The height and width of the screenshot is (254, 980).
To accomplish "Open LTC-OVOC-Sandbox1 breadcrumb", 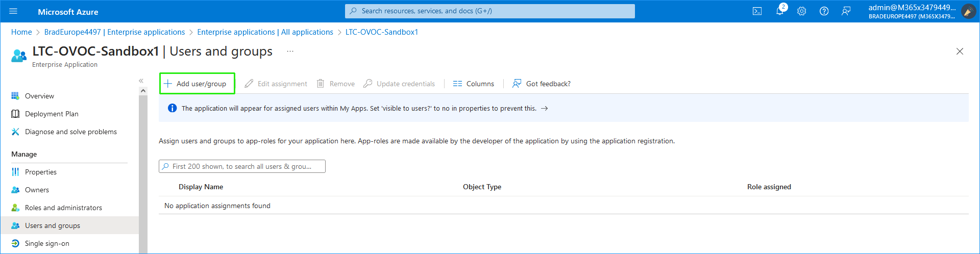I will click(x=382, y=32).
